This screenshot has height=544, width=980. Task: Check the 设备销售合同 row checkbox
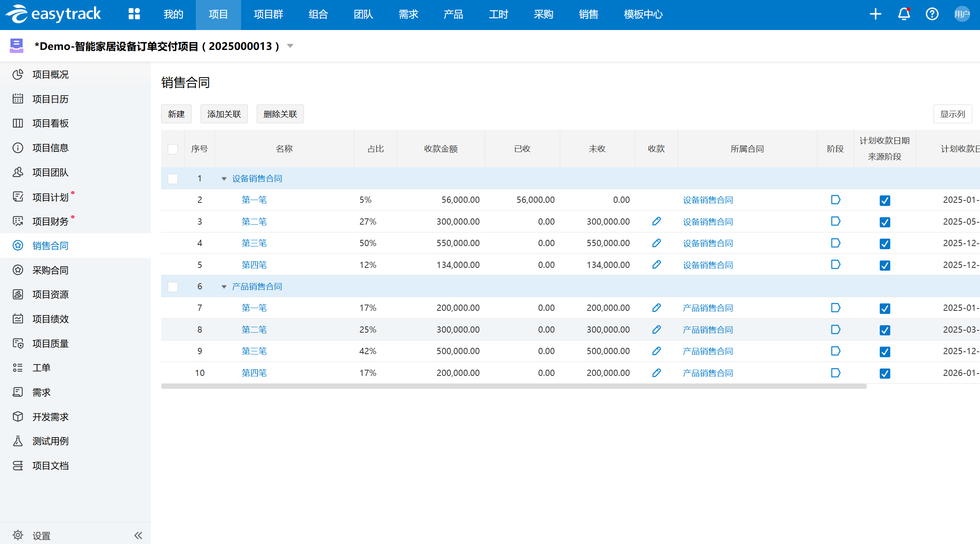point(173,179)
